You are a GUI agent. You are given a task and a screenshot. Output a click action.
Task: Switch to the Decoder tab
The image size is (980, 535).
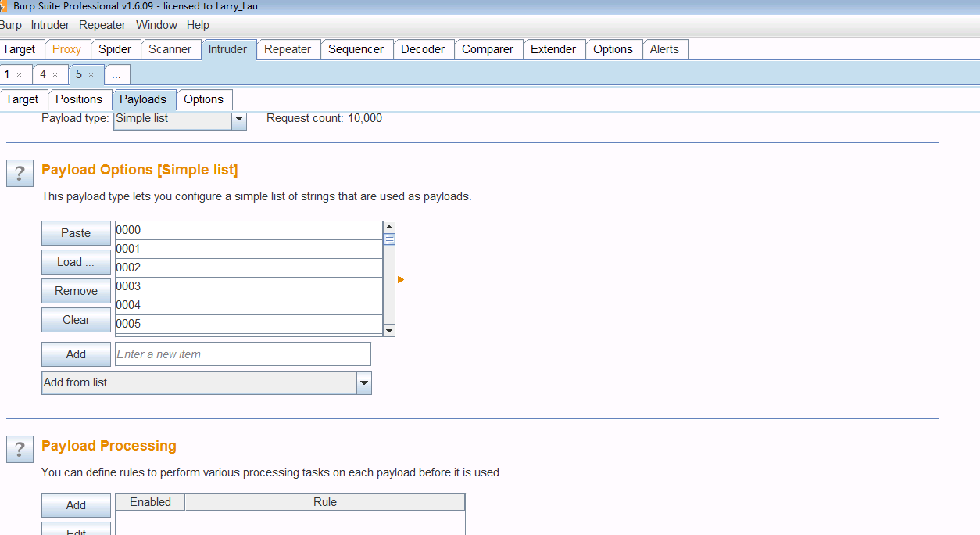pyautogui.click(x=423, y=49)
